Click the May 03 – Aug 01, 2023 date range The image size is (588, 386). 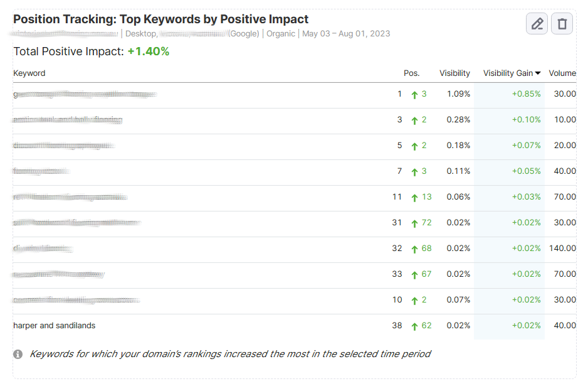click(x=346, y=34)
